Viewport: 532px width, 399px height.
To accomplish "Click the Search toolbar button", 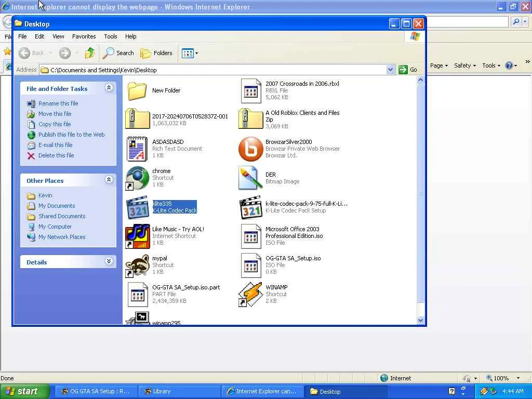I will click(119, 53).
